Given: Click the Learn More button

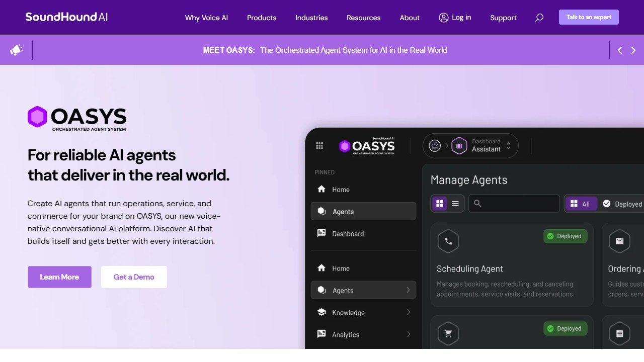Looking at the screenshot, I should pyautogui.click(x=59, y=277).
